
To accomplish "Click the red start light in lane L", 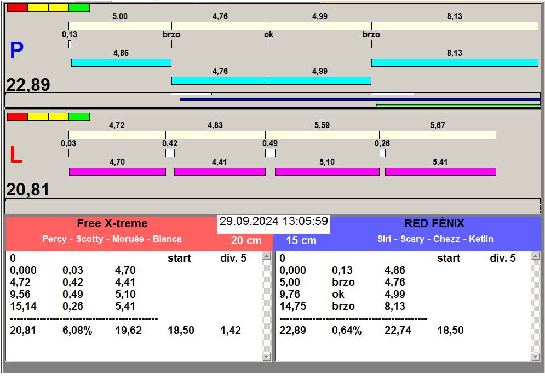I will pos(17,117).
